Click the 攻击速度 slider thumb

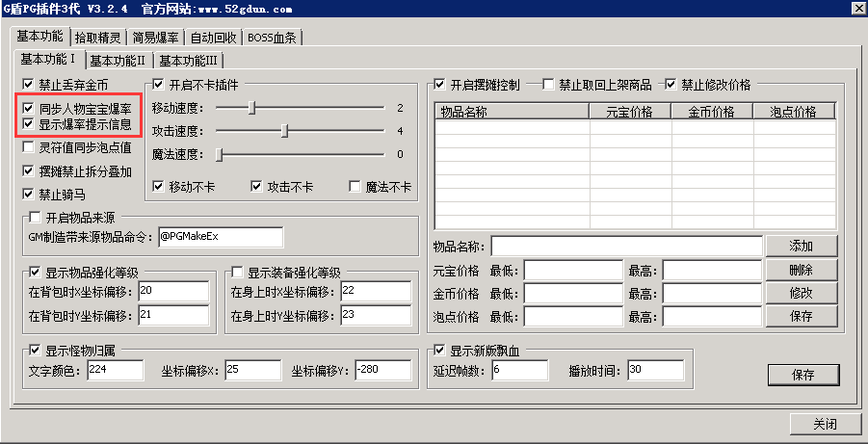284,131
